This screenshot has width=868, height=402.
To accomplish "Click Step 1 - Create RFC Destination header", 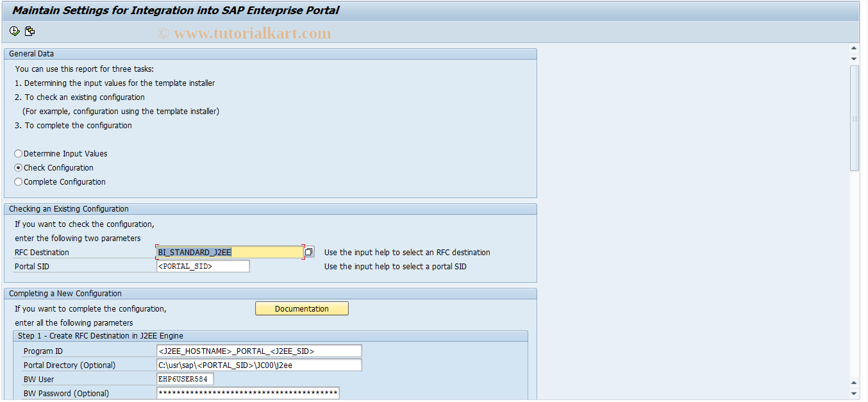I will (x=270, y=336).
